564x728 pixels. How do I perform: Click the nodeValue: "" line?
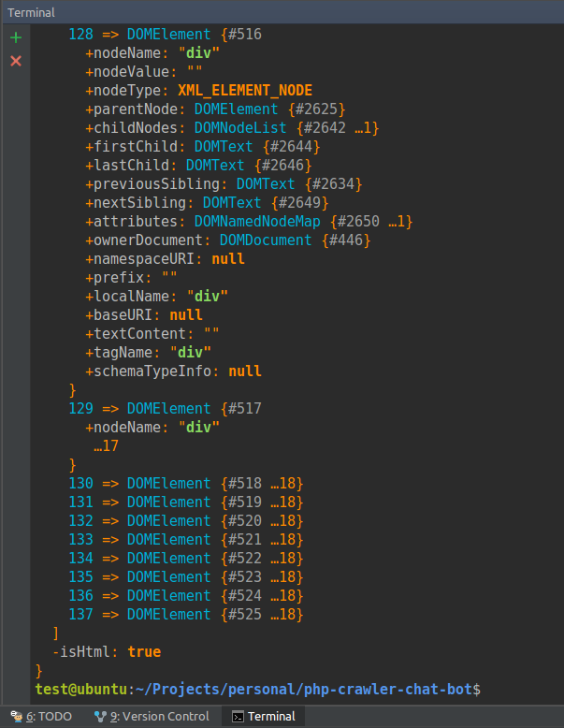pyautogui.click(x=144, y=71)
